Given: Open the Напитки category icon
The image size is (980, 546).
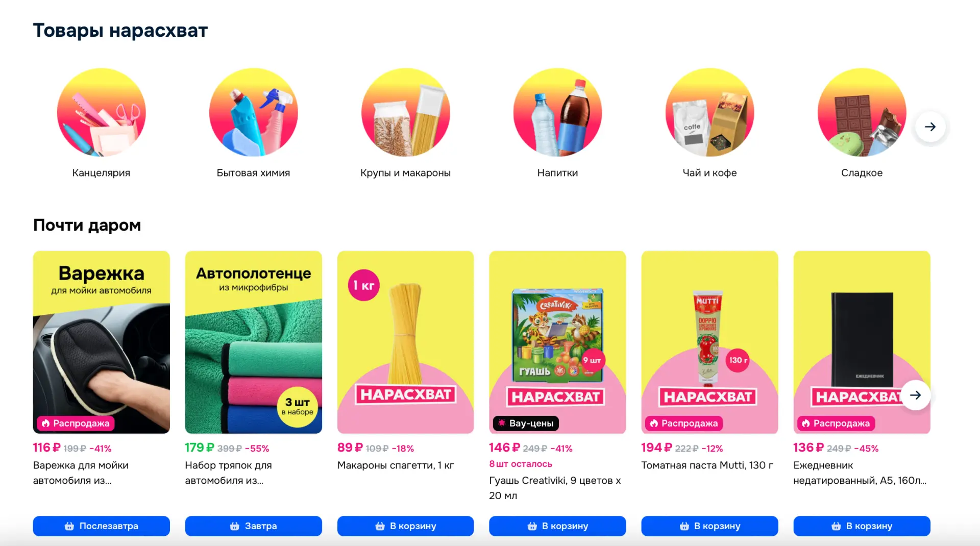Looking at the screenshot, I should pyautogui.click(x=557, y=112).
